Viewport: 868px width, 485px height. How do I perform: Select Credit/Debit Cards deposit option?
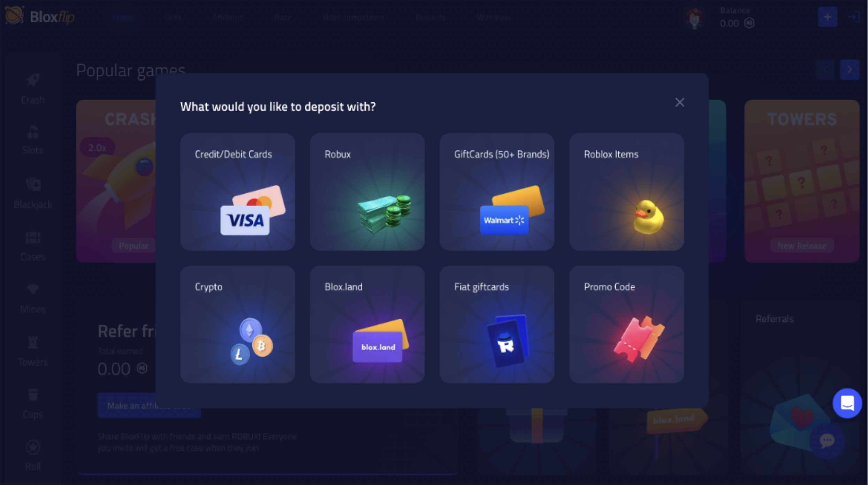237,192
